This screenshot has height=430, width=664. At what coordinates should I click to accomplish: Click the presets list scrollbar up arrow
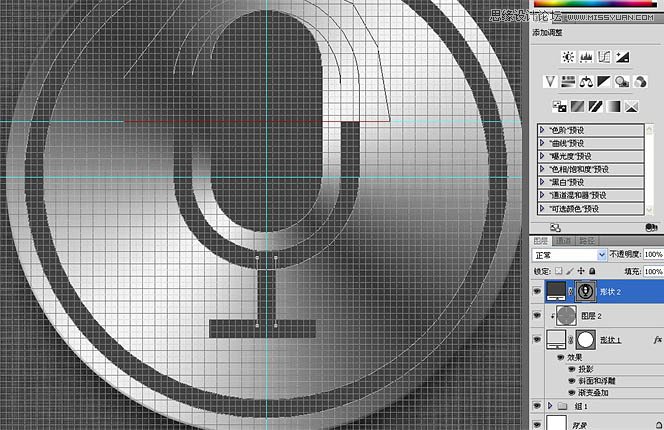[x=649, y=128]
